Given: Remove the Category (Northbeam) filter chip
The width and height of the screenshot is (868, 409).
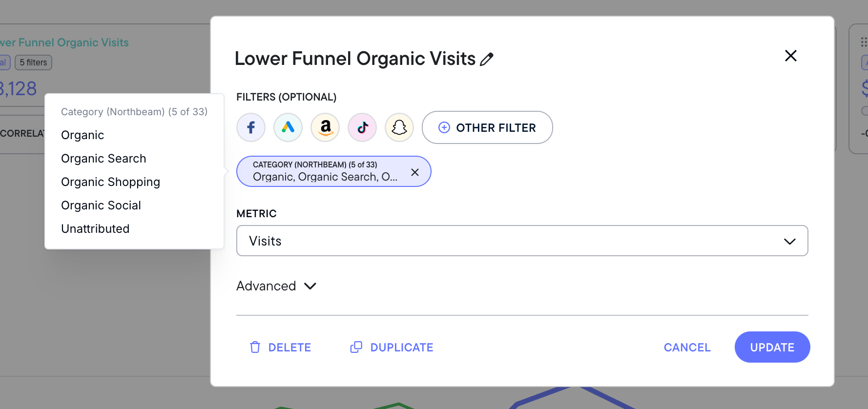Looking at the screenshot, I should pos(415,172).
